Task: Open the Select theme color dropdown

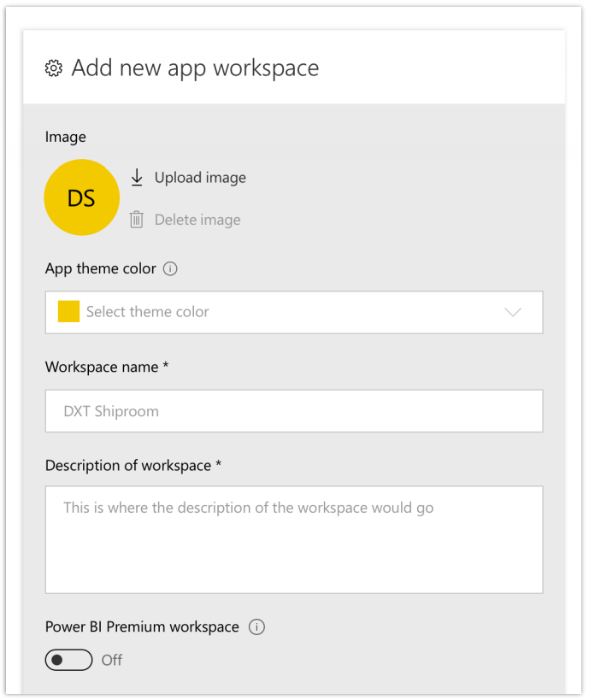Action: (293, 312)
